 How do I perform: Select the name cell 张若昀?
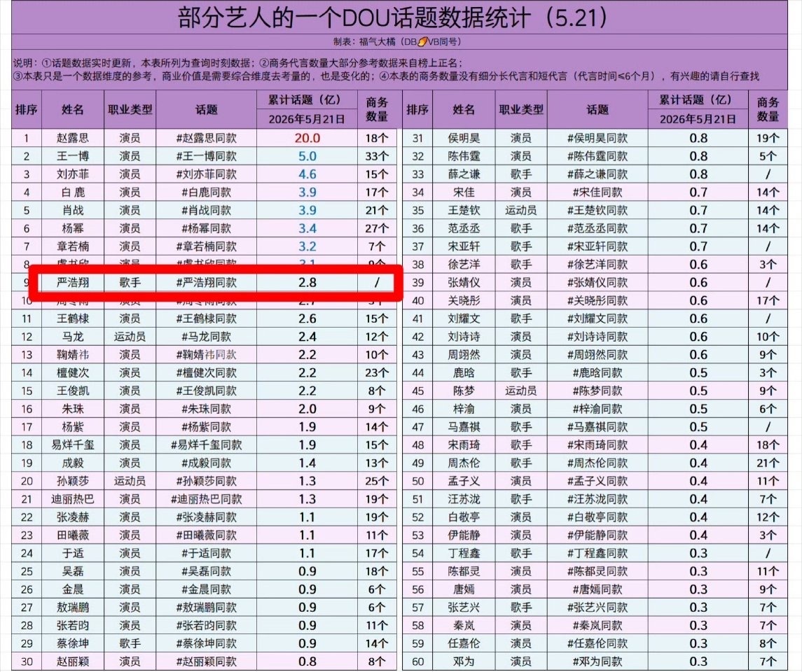click(73, 626)
